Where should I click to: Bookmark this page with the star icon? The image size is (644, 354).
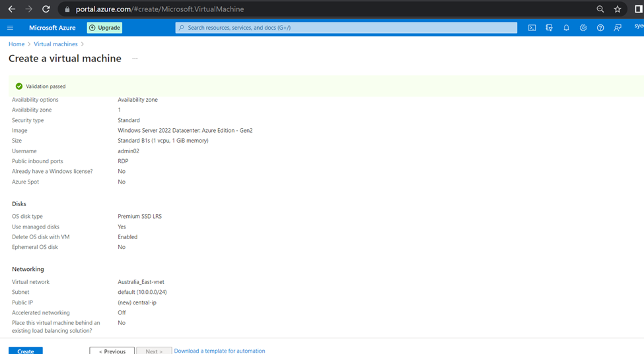(618, 9)
